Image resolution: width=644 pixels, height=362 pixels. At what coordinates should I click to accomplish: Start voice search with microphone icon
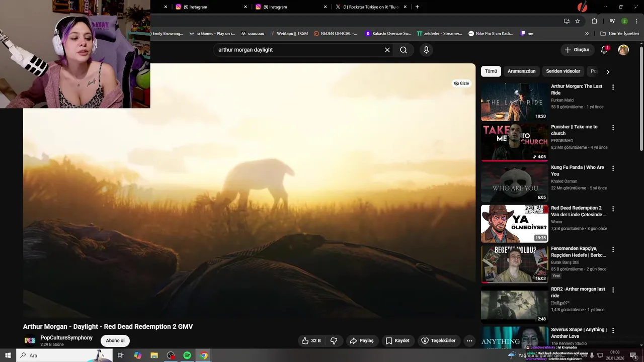(426, 50)
